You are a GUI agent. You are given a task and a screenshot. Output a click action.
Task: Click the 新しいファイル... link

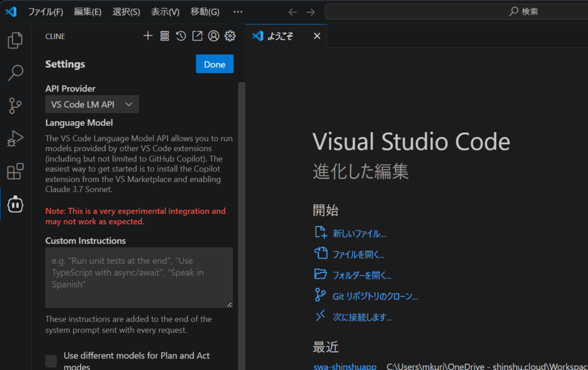pyautogui.click(x=359, y=234)
